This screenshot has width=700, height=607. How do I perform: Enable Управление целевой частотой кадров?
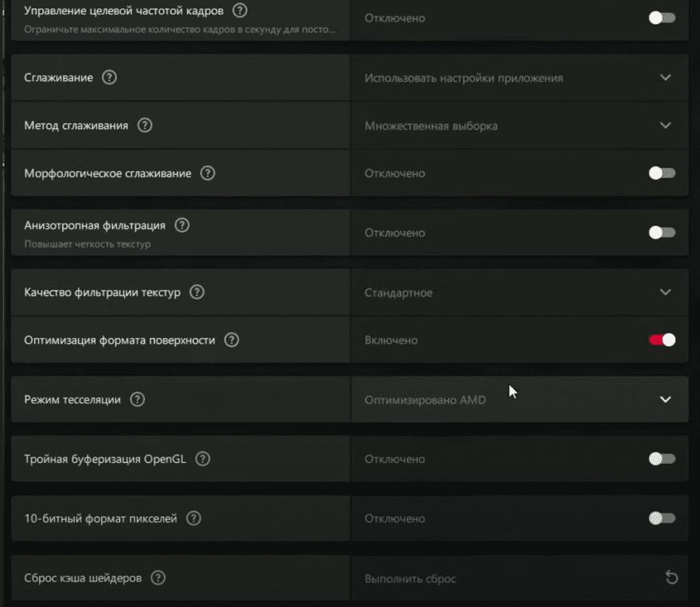click(661, 18)
